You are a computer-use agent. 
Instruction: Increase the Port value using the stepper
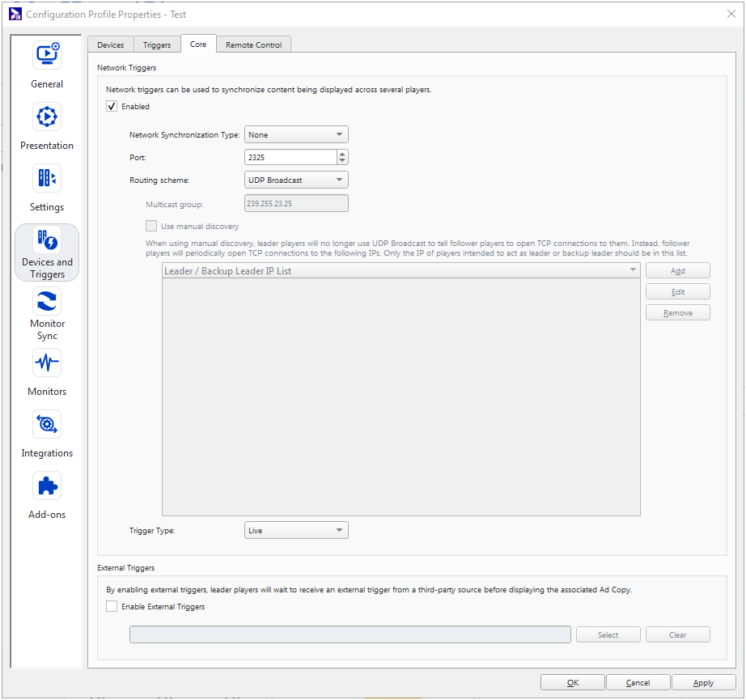[x=341, y=153]
